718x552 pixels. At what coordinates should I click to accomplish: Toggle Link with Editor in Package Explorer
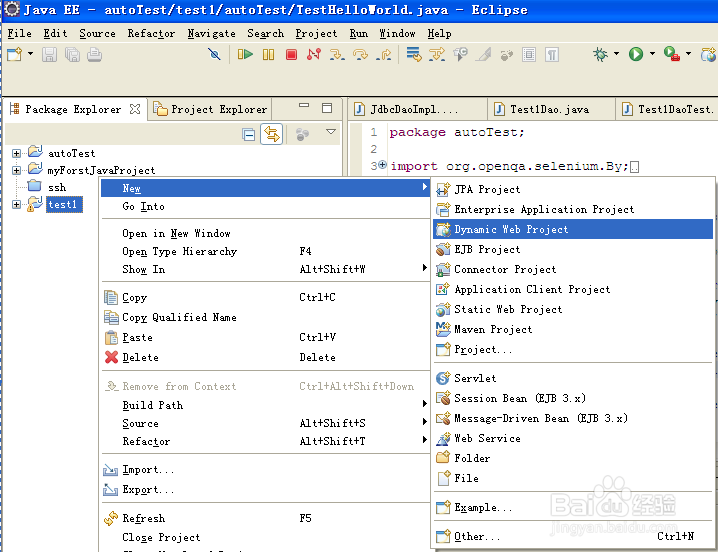pyautogui.click(x=272, y=134)
